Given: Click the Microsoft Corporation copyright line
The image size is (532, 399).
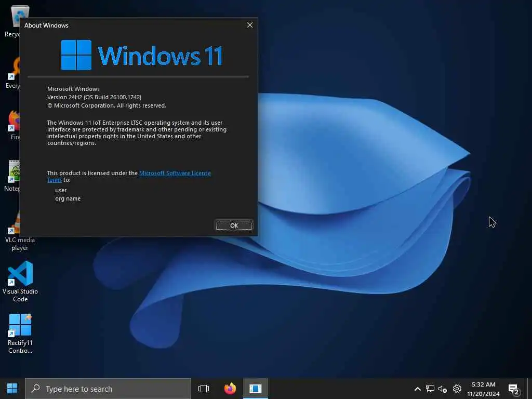Looking at the screenshot, I should click(107, 105).
